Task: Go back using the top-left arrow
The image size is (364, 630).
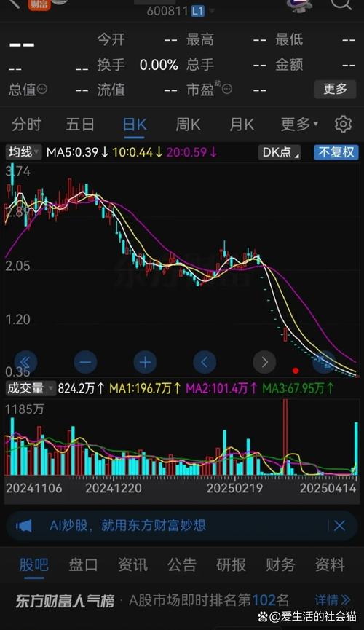Action: tap(14, 3)
